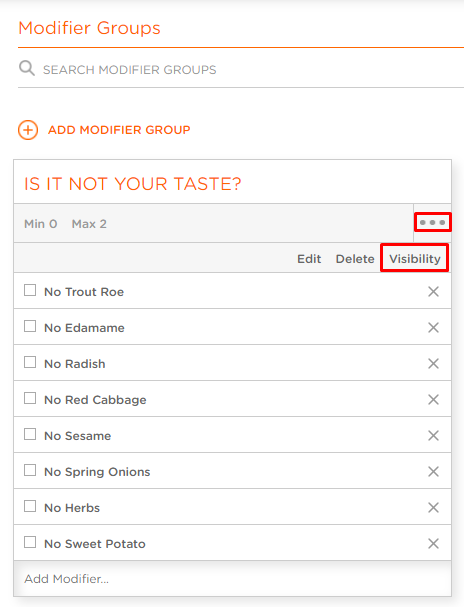This screenshot has height=607, width=464.
Task: Remove No Herbs modifier
Action: pos(433,508)
